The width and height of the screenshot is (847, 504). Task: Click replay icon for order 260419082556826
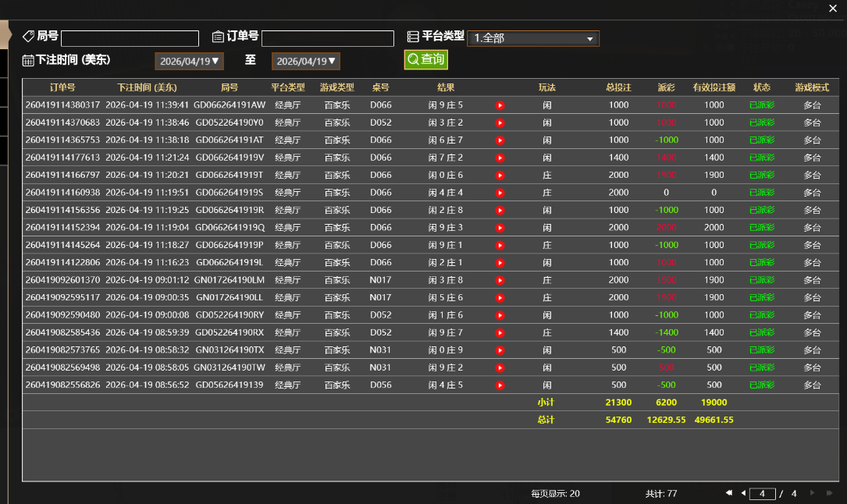(x=500, y=385)
